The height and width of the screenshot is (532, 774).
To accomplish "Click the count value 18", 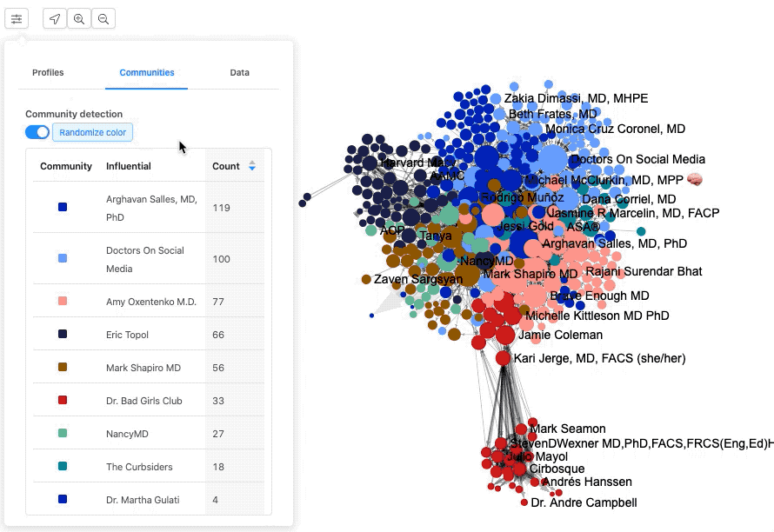I will pos(218,467).
